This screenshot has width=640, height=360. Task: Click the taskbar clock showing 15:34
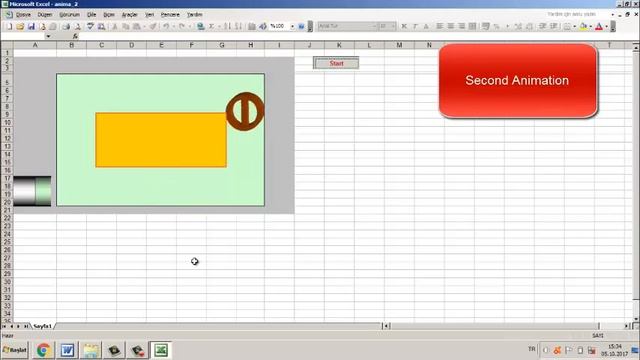coord(614,347)
